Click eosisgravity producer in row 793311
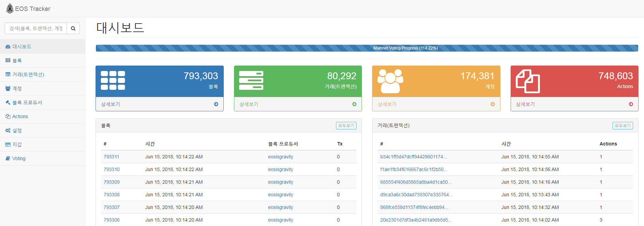Viewport: 644px width, 226px height. click(x=280, y=157)
